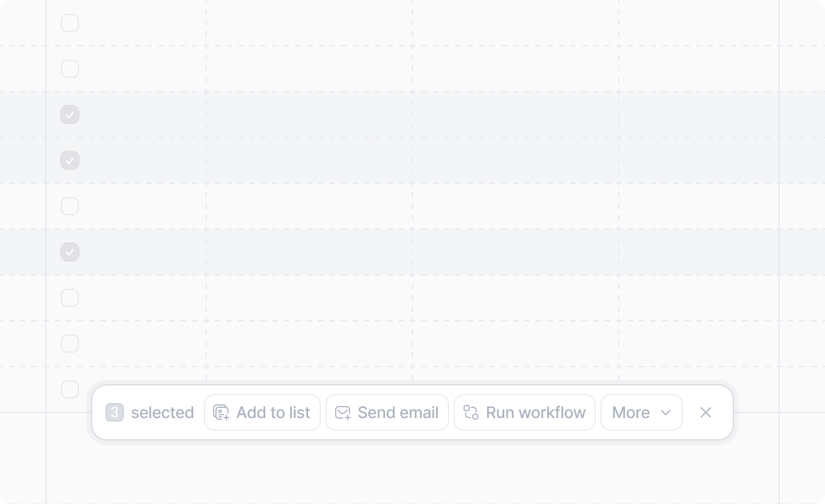Dismiss the selection bar with the X icon
This screenshot has height=504, width=825.
click(706, 412)
